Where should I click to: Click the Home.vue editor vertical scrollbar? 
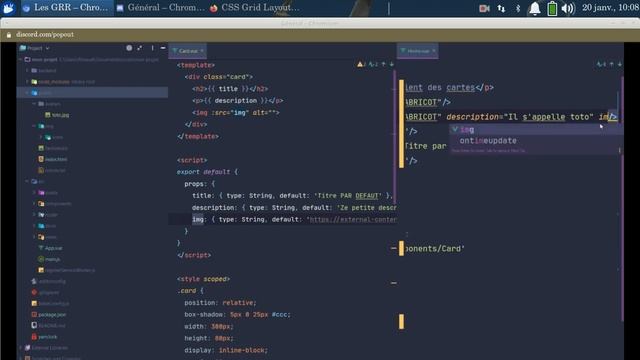[622, 200]
